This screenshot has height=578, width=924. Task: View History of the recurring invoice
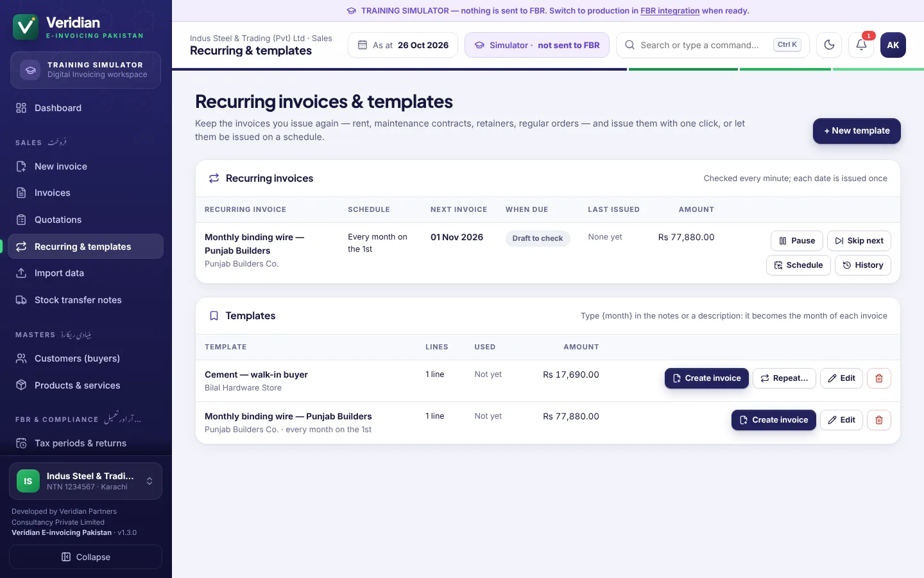click(863, 265)
